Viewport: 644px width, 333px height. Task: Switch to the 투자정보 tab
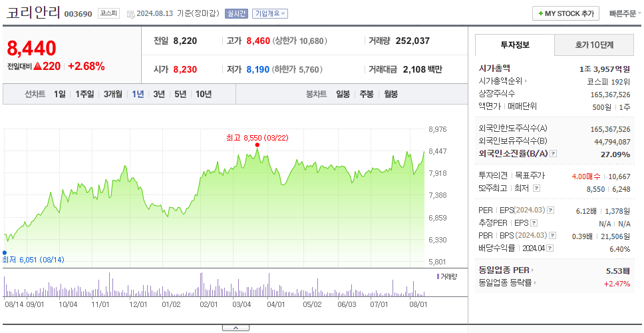(x=515, y=45)
